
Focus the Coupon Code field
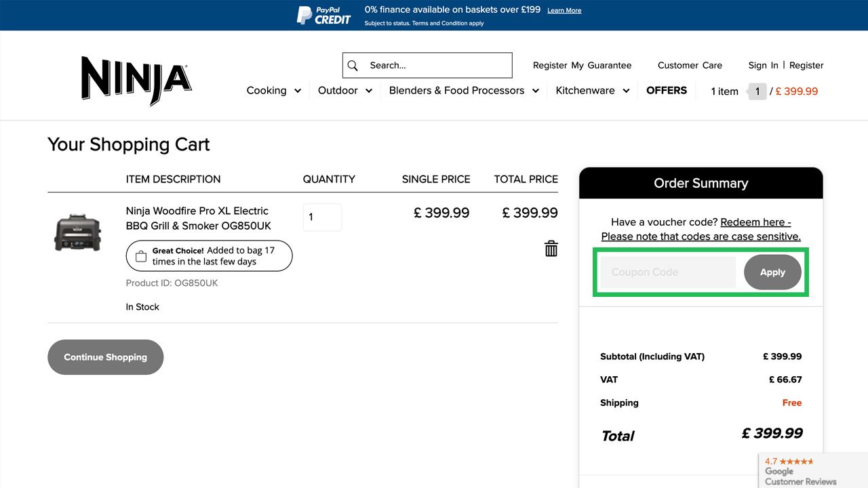click(668, 272)
